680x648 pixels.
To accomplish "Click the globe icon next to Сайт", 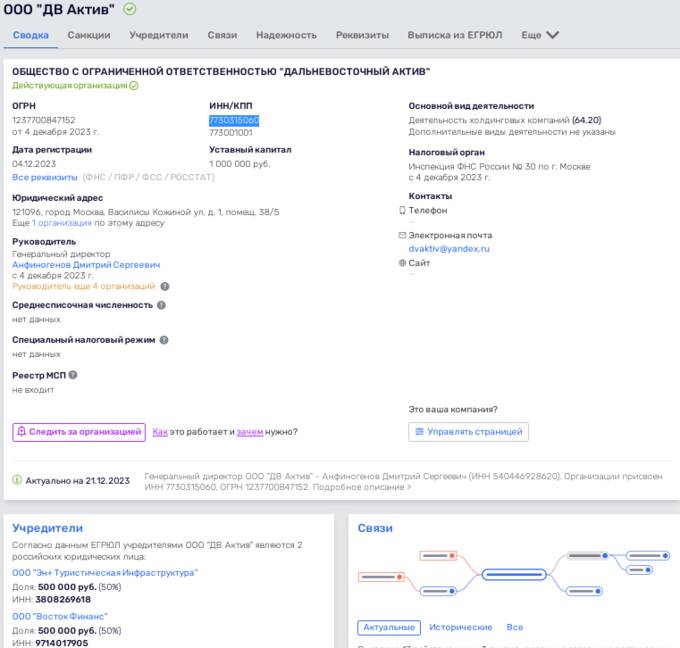I will [402, 263].
